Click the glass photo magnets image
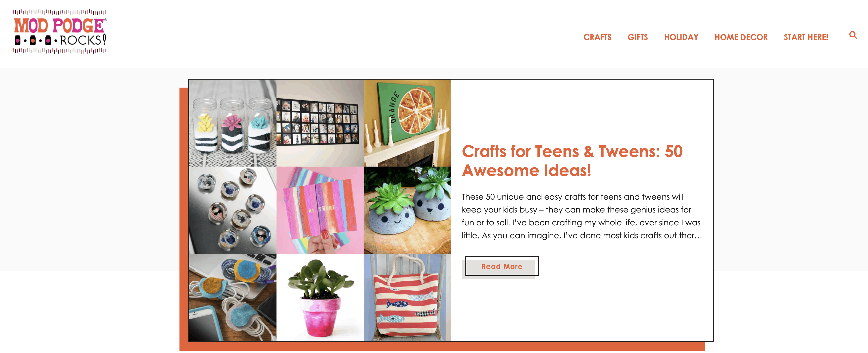Viewport: 868px width, 353px height. click(233, 210)
